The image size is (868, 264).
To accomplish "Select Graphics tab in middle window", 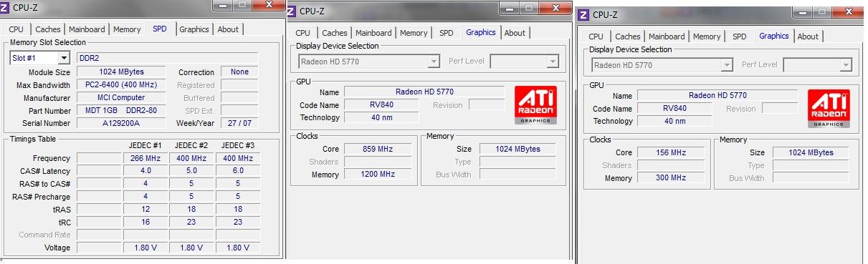I will [481, 32].
